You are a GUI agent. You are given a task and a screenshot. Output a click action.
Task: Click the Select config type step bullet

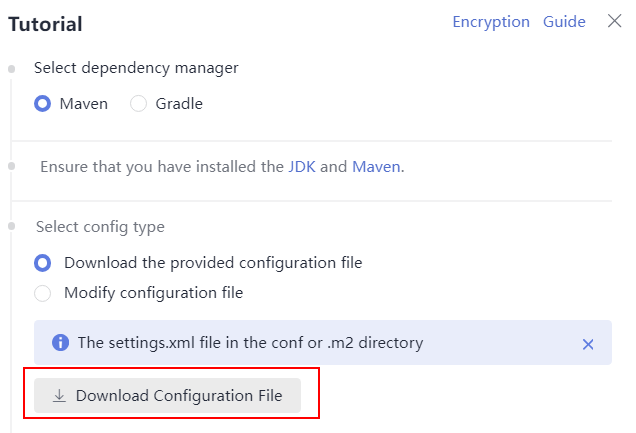tap(12, 226)
